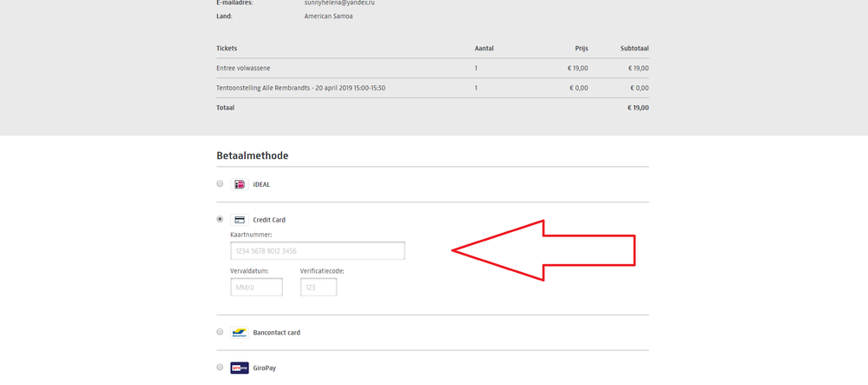Focus the Verificatiecode input field
Viewport: 868px width, 385px height.
tap(319, 288)
